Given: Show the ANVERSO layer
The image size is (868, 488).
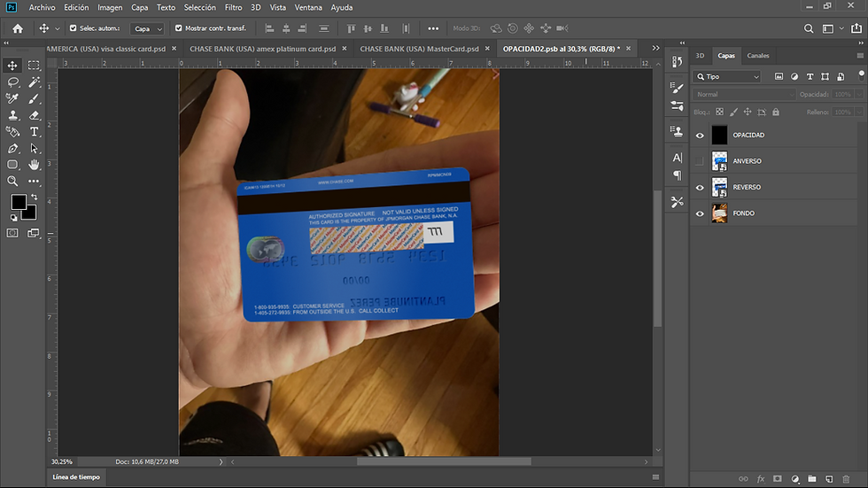Looking at the screenshot, I should 700,161.
